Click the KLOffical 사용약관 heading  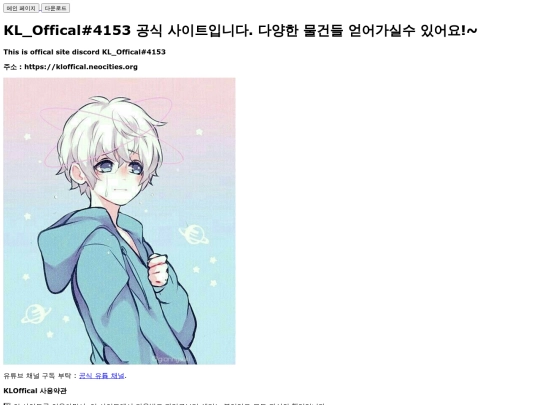tap(35, 391)
